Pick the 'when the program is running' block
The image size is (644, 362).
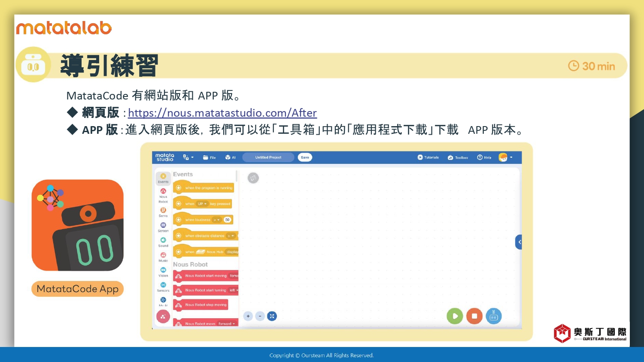click(x=203, y=187)
